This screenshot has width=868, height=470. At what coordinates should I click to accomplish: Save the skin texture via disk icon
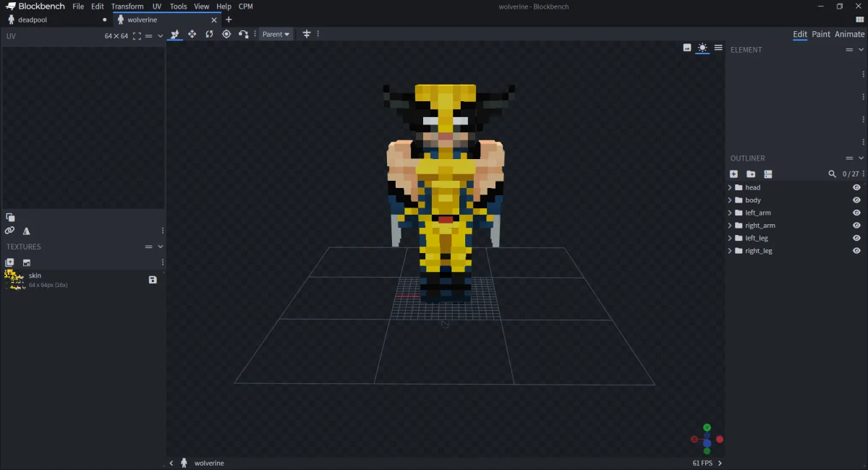pos(153,280)
